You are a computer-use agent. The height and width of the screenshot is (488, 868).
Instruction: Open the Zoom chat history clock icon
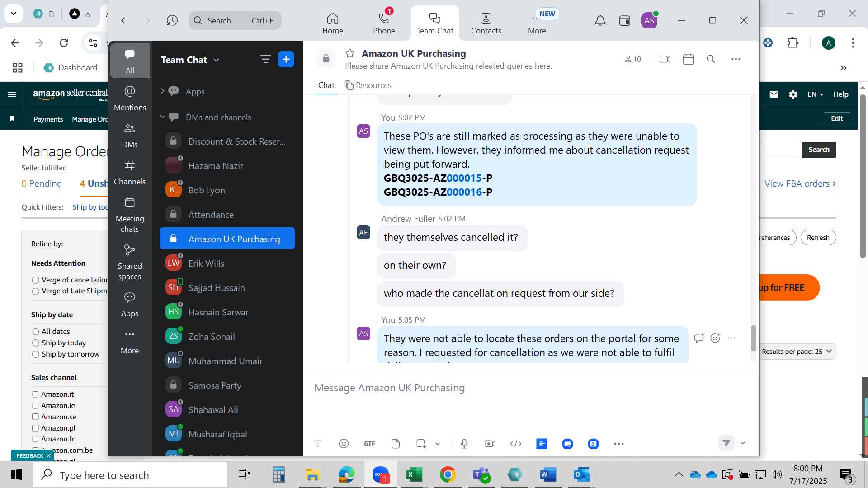[x=172, y=20]
